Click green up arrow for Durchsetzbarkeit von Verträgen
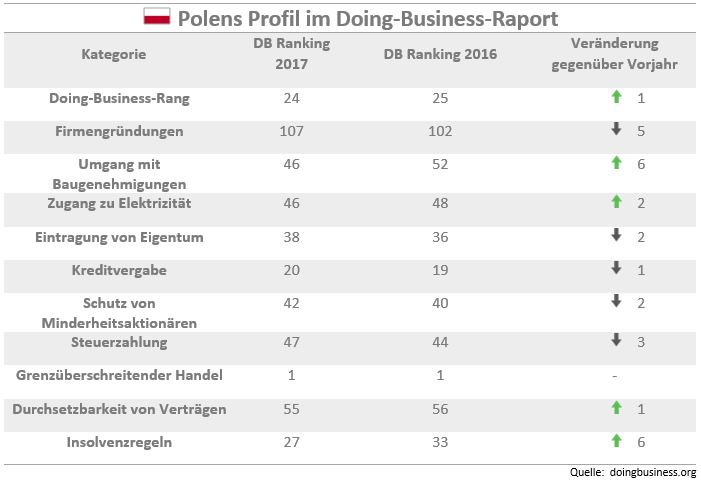Viewport: 701px width, 484px height. (x=616, y=407)
